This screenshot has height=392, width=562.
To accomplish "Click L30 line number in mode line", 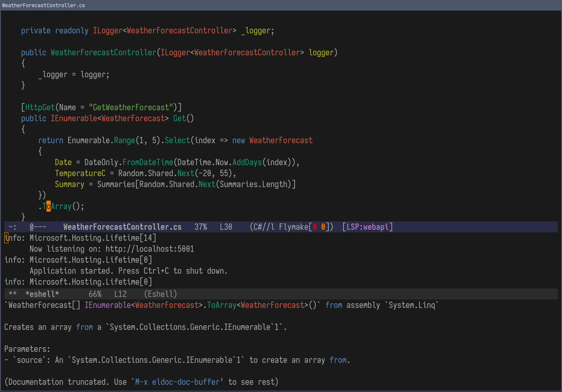I will click(x=226, y=227).
